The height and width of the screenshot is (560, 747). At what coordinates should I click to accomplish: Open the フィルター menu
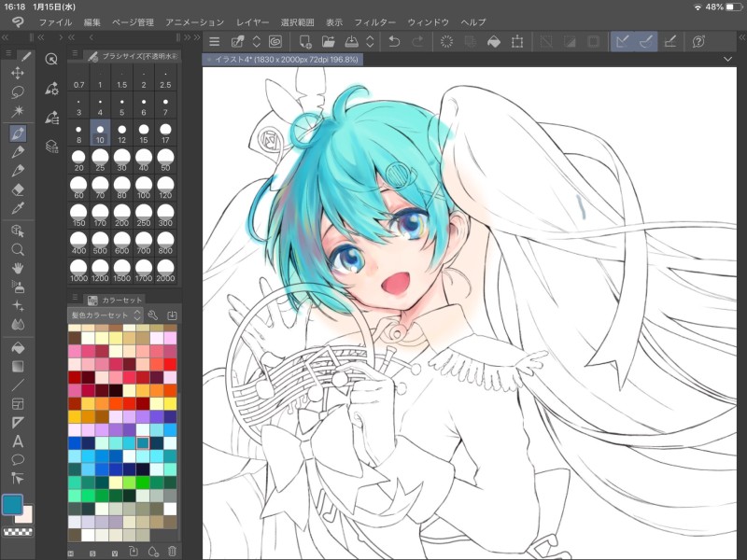375,22
